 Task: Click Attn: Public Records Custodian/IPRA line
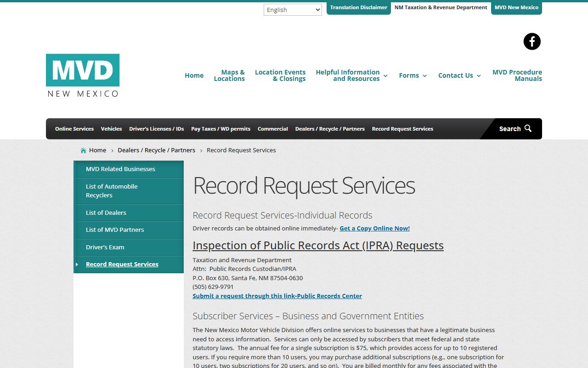point(244,269)
